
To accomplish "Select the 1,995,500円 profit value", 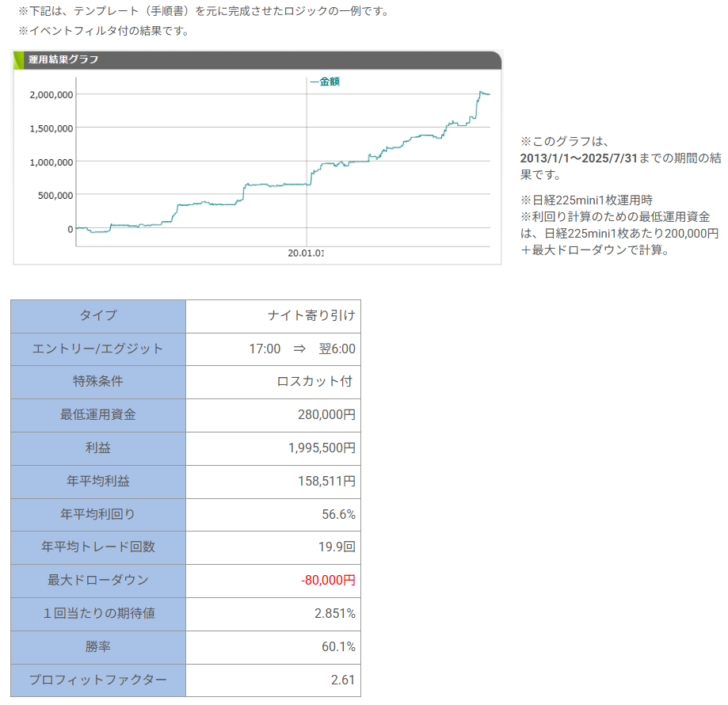I will click(322, 448).
